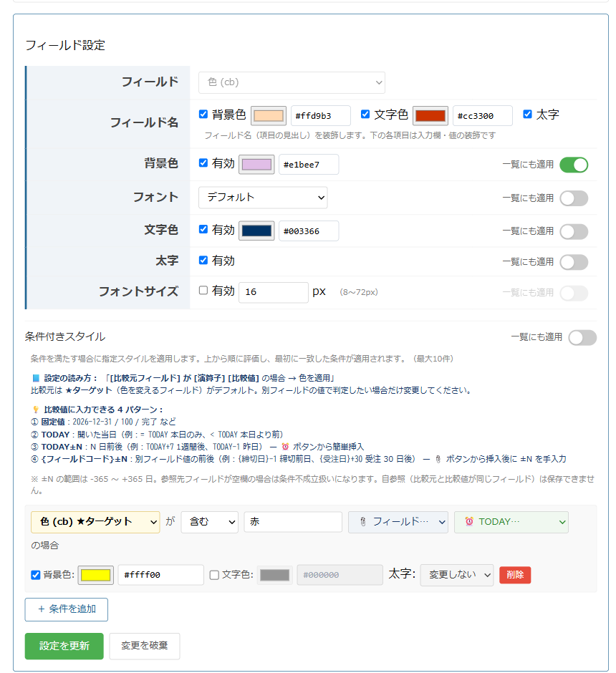Uncheck フィールド名 文字色 checkbox

[x=365, y=114]
